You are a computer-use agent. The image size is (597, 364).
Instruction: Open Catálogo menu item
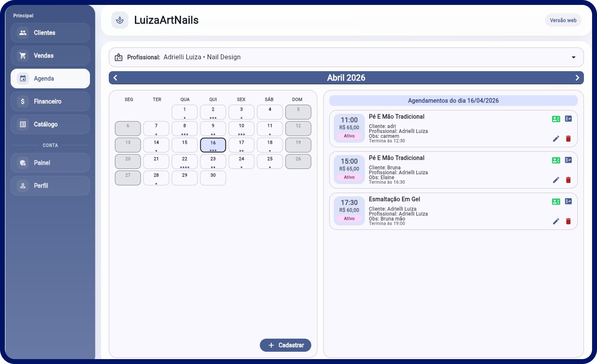pyautogui.click(x=50, y=124)
